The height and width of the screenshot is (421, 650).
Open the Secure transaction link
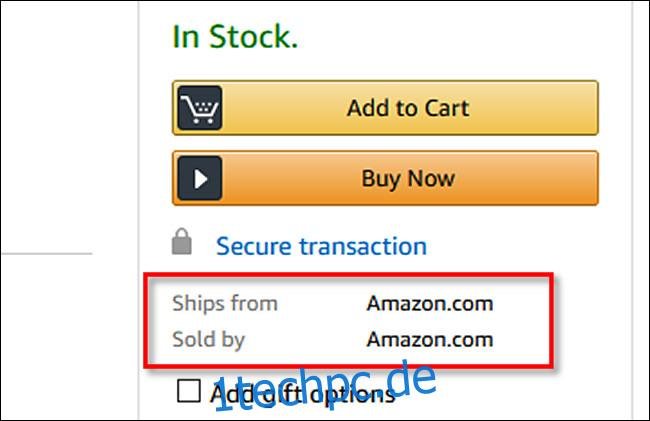[321, 246]
